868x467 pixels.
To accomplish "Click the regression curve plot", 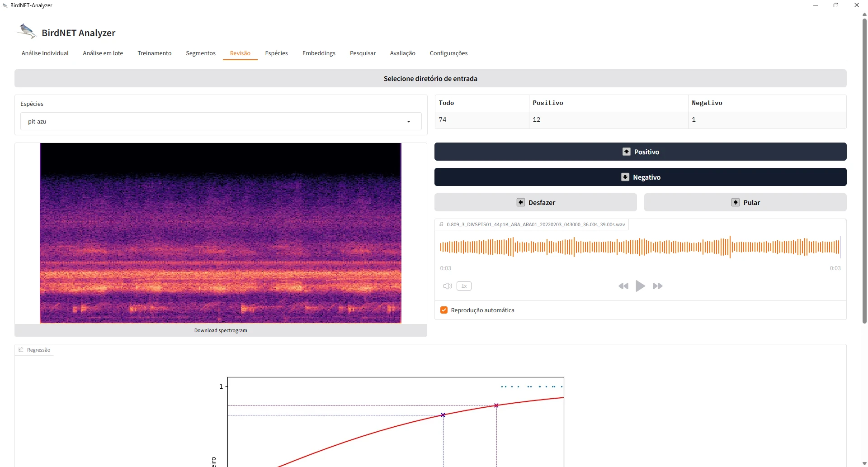I will coord(396,422).
